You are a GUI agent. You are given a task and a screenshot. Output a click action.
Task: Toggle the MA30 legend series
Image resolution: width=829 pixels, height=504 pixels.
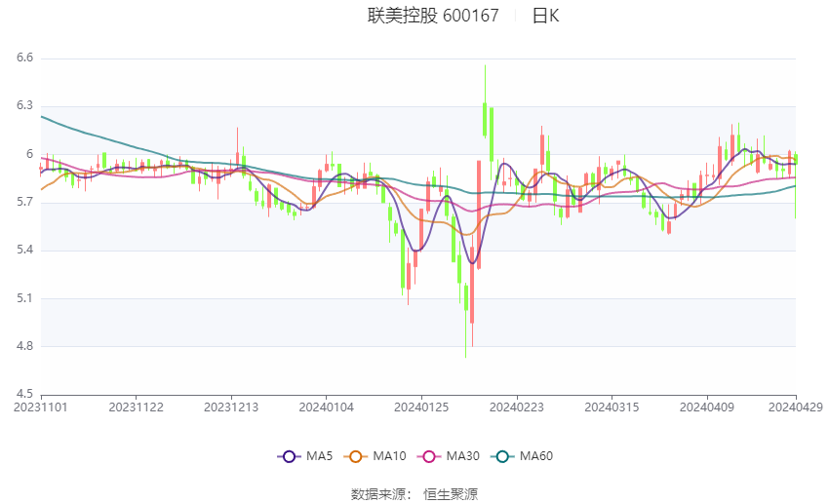449,456
